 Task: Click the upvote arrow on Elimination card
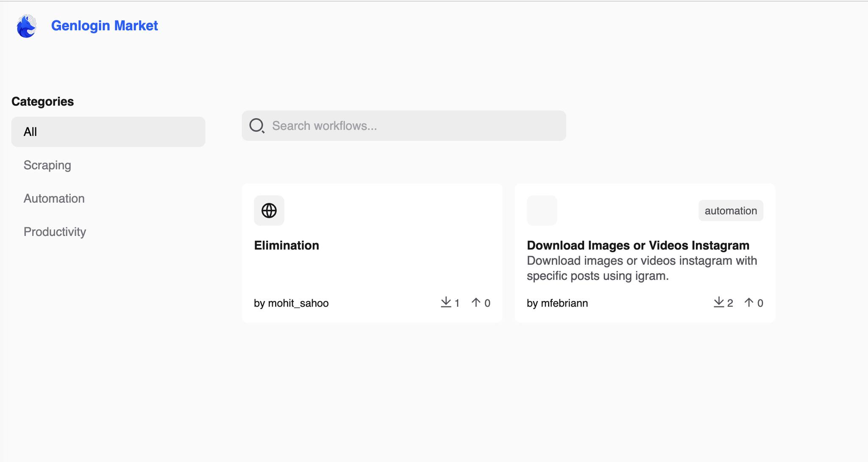(476, 302)
